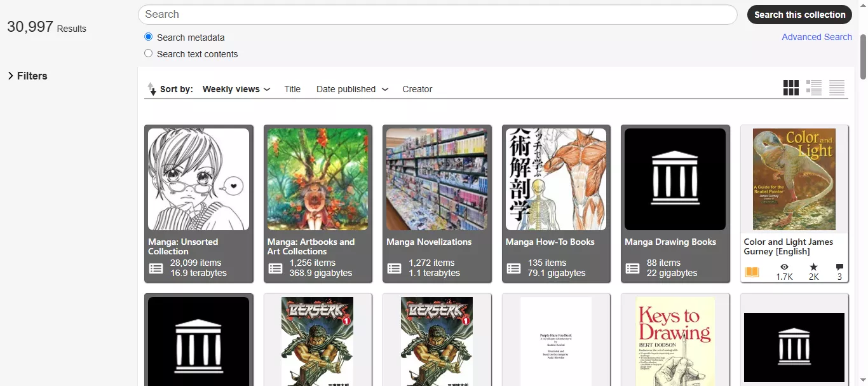Sort results by Creator

point(417,89)
